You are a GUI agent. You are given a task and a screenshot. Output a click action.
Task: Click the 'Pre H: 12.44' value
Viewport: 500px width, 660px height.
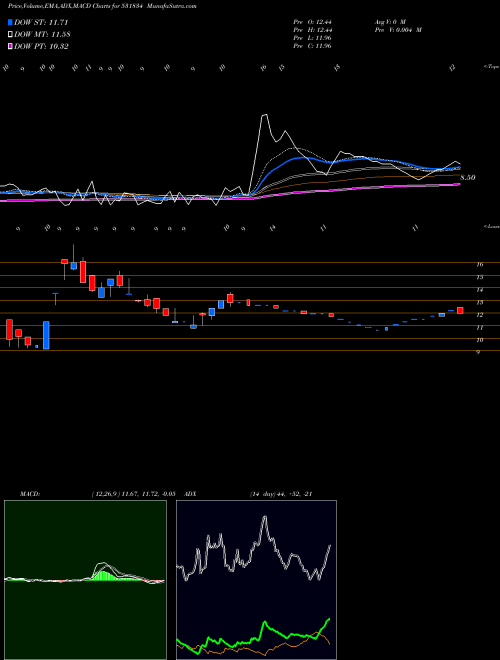tap(312, 30)
